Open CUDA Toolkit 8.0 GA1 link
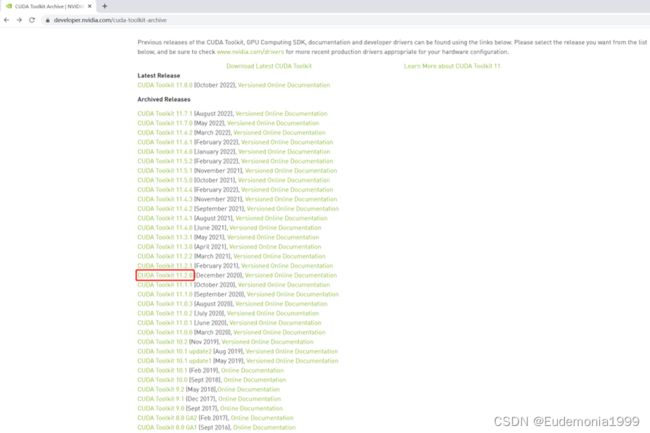 (167, 428)
